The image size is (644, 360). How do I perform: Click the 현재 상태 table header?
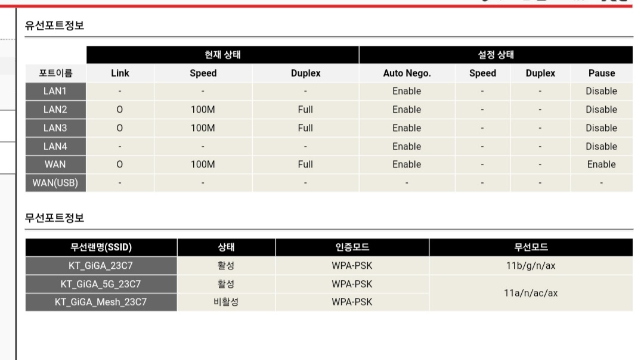pyautogui.click(x=222, y=55)
